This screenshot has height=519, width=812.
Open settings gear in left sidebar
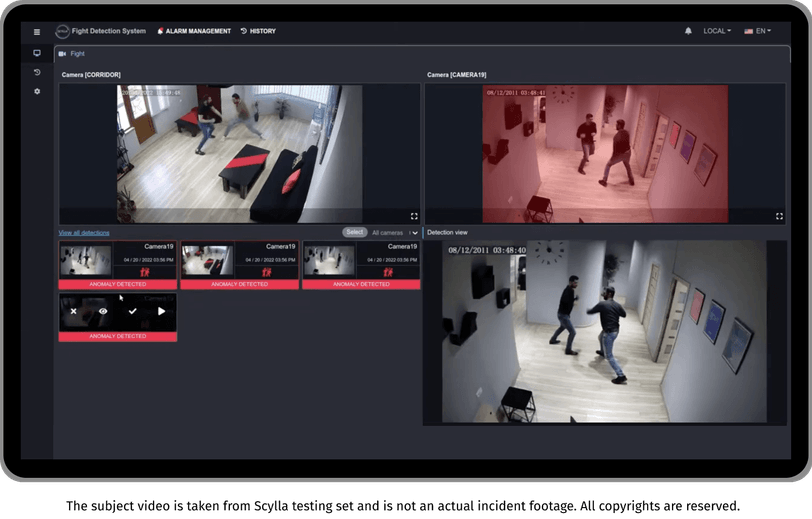(x=37, y=91)
